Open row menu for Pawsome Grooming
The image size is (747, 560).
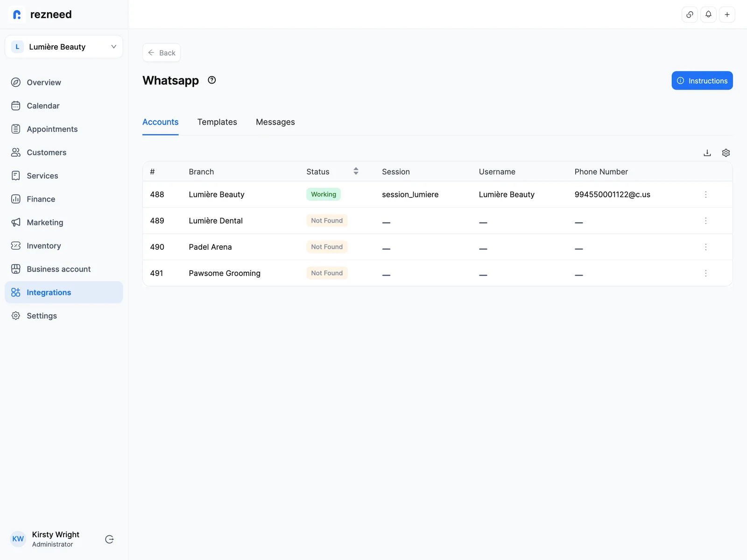[705, 273]
